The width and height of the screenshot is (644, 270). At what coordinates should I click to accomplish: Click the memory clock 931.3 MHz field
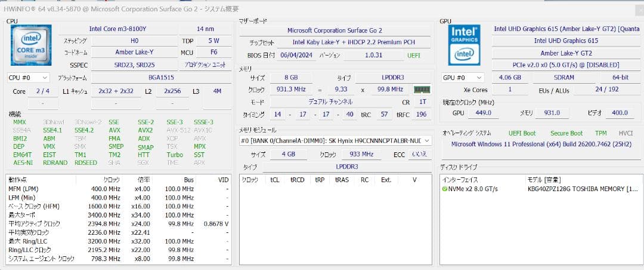[291, 90]
